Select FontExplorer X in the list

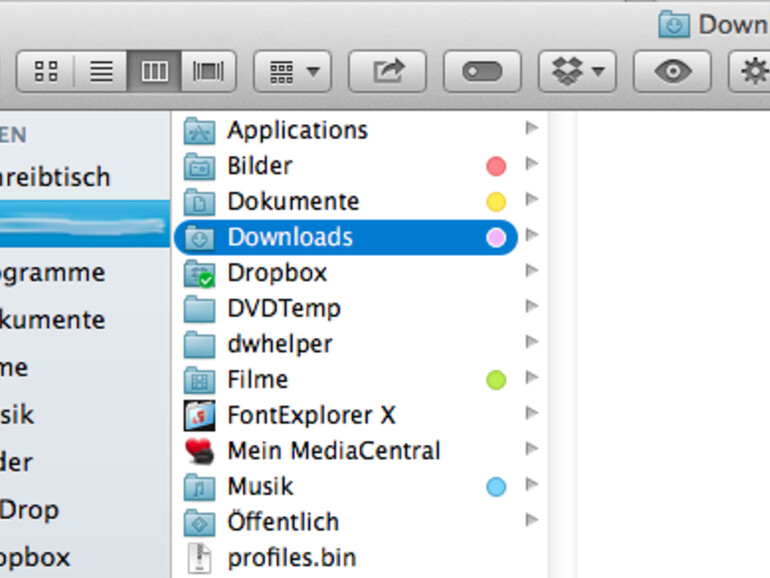coord(311,415)
